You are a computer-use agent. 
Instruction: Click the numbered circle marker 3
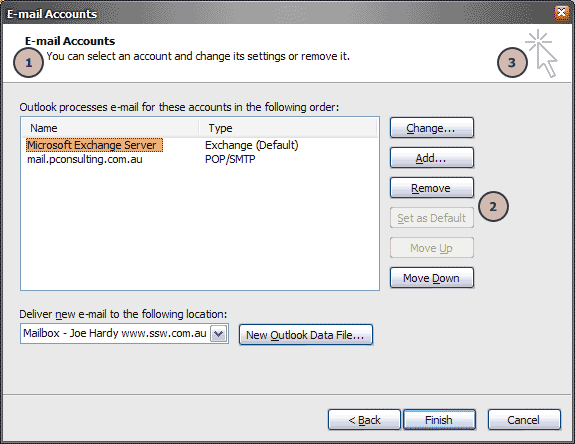[x=512, y=63]
